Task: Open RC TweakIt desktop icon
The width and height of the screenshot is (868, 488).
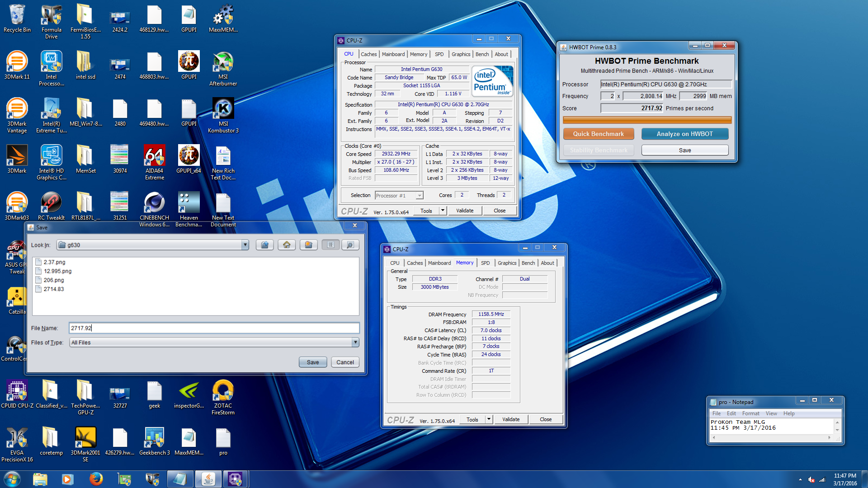Action: 52,206
